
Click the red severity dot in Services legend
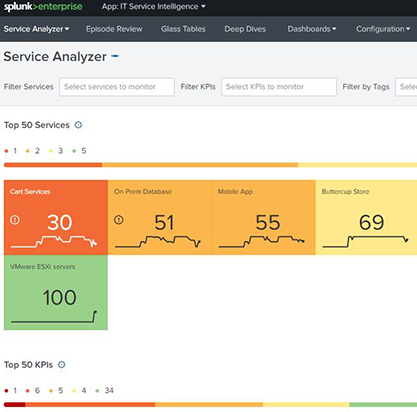tap(6, 151)
